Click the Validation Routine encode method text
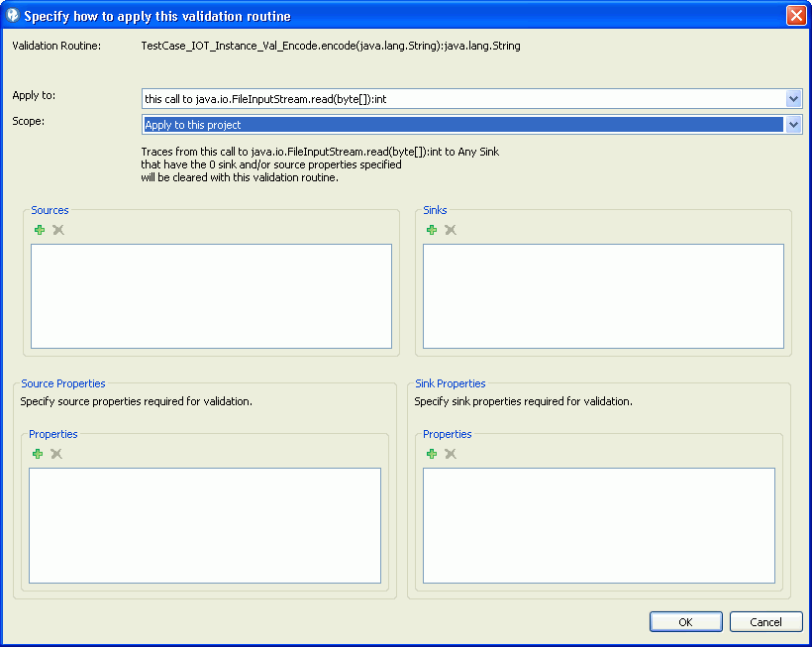The height and width of the screenshot is (647, 812). click(331, 46)
